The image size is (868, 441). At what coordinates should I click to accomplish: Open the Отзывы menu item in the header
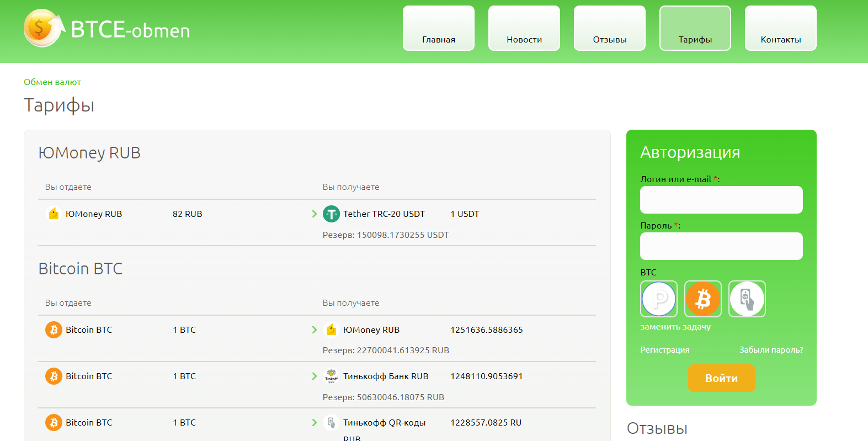coord(610,28)
